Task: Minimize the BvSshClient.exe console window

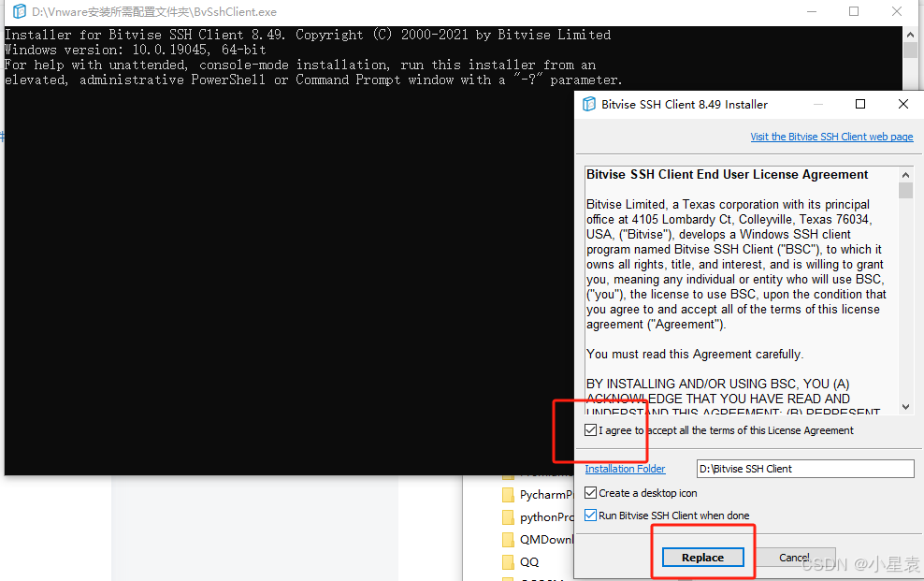Action: [x=812, y=11]
